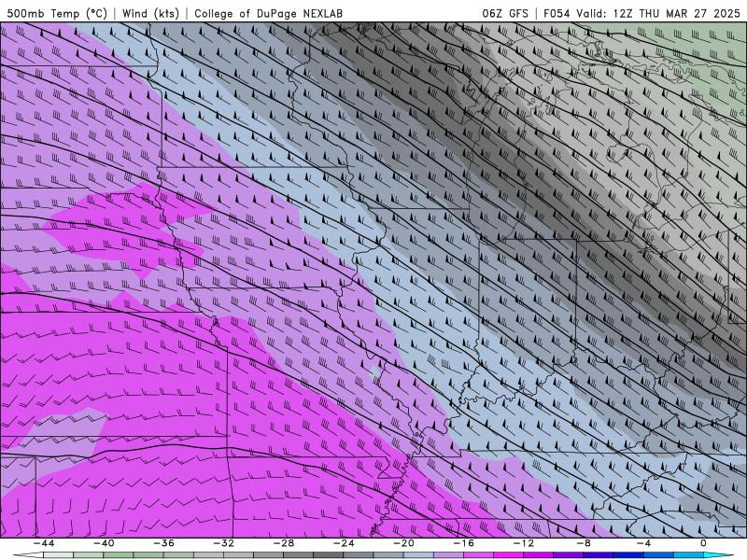Click the -24 colorbar tick label
This screenshot has width=747, height=560.
pos(344,543)
